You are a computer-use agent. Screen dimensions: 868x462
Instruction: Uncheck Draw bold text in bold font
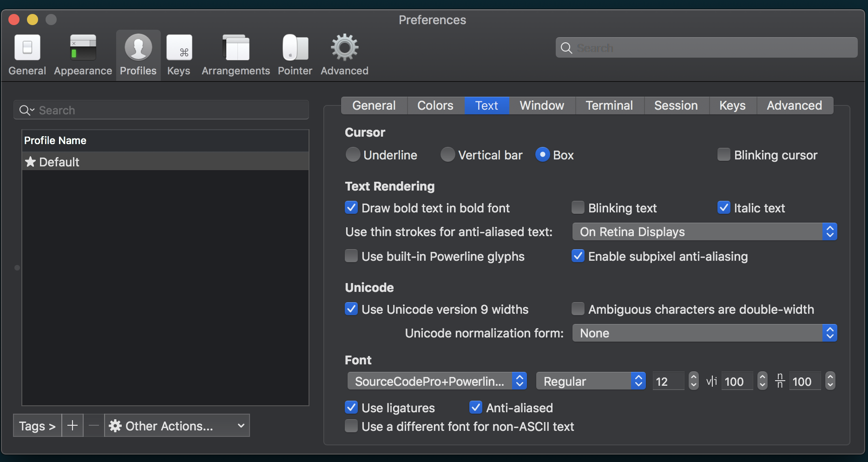pyautogui.click(x=351, y=208)
